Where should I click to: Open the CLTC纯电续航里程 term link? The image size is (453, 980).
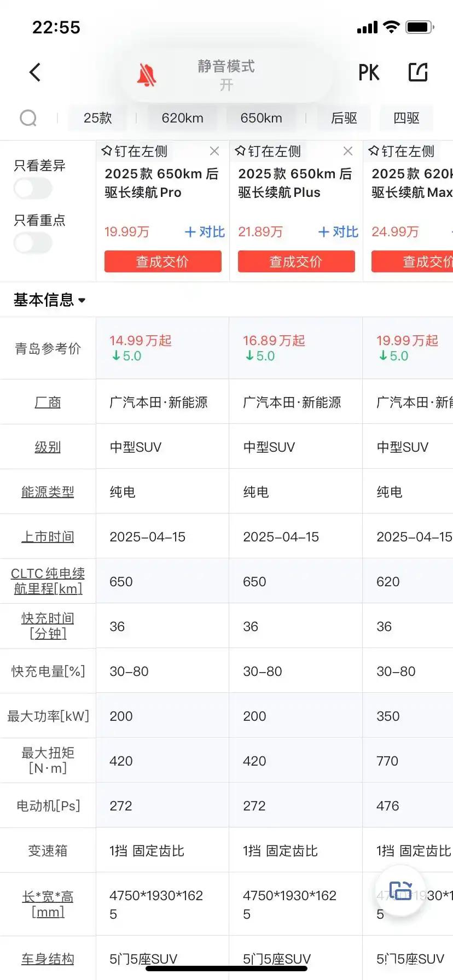coord(48,581)
